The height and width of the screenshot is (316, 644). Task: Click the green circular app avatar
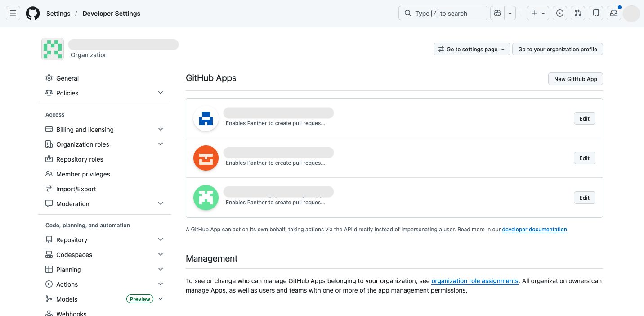[206, 198]
